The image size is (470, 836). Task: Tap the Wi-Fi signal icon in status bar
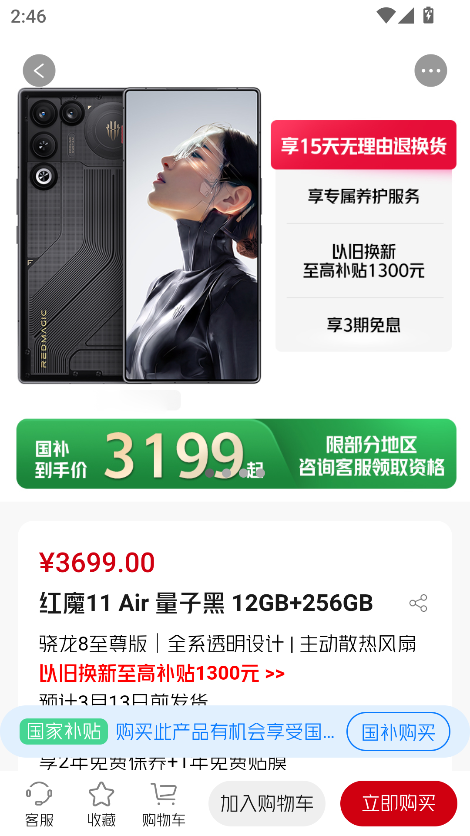385,15
